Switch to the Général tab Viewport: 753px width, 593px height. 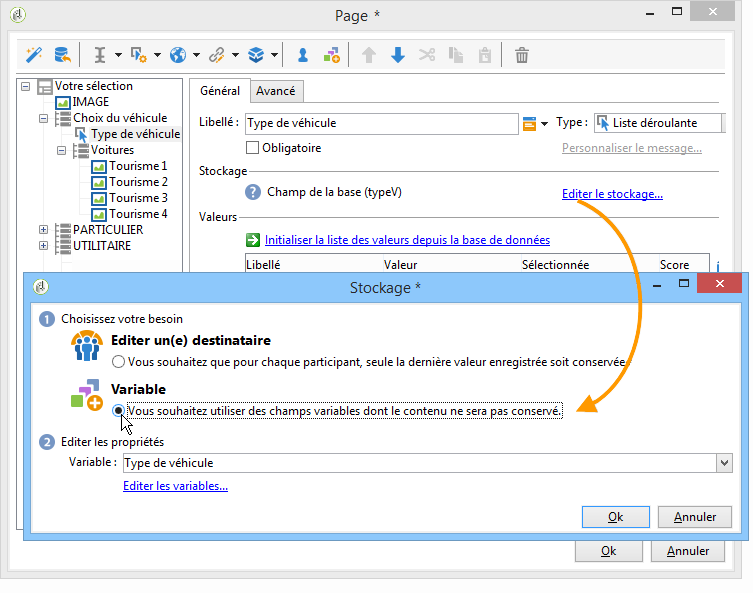point(219,91)
